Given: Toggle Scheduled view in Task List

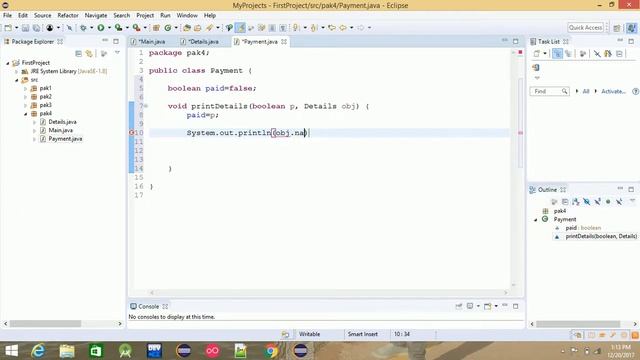Looking at the screenshot, I should tap(568, 53).
